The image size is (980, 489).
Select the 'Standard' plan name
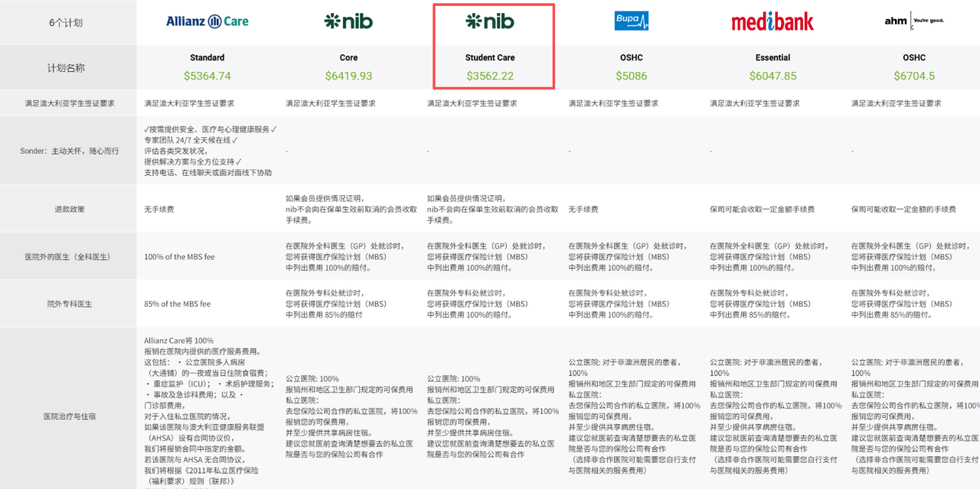pyautogui.click(x=207, y=57)
